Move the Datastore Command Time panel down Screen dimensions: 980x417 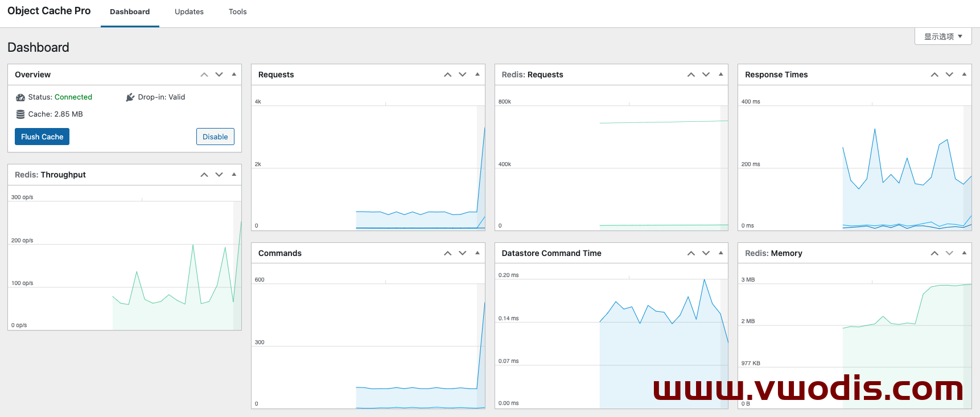pos(706,253)
